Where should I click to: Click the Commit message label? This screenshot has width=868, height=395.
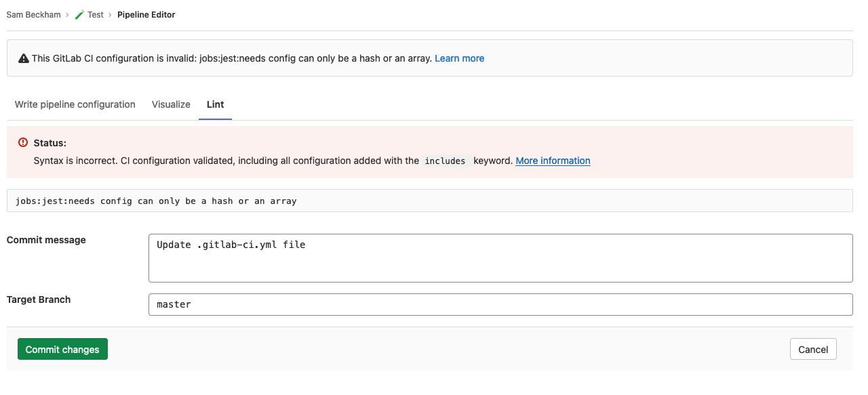(45, 240)
